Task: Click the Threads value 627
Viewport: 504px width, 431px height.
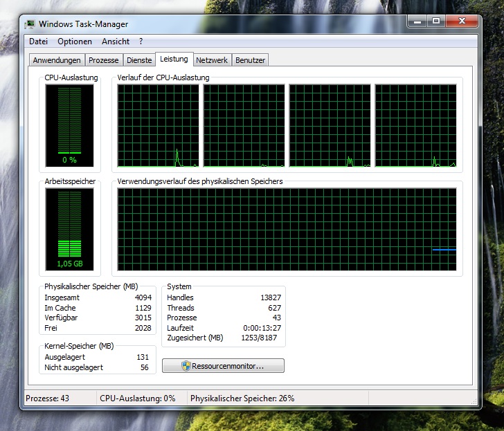Action: point(274,308)
